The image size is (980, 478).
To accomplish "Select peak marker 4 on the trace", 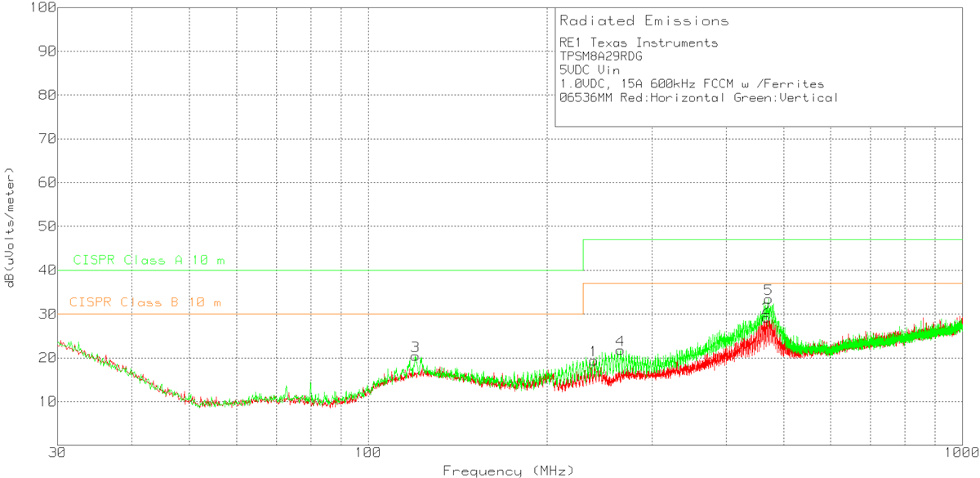I will pyautogui.click(x=619, y=342).
